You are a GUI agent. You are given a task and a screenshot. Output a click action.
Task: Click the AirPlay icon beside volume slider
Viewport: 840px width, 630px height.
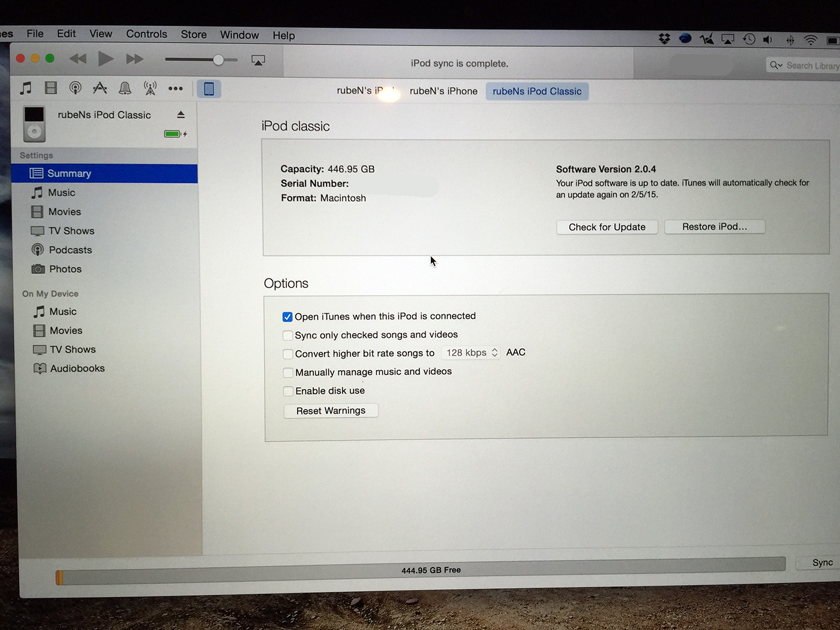point(258,60)
